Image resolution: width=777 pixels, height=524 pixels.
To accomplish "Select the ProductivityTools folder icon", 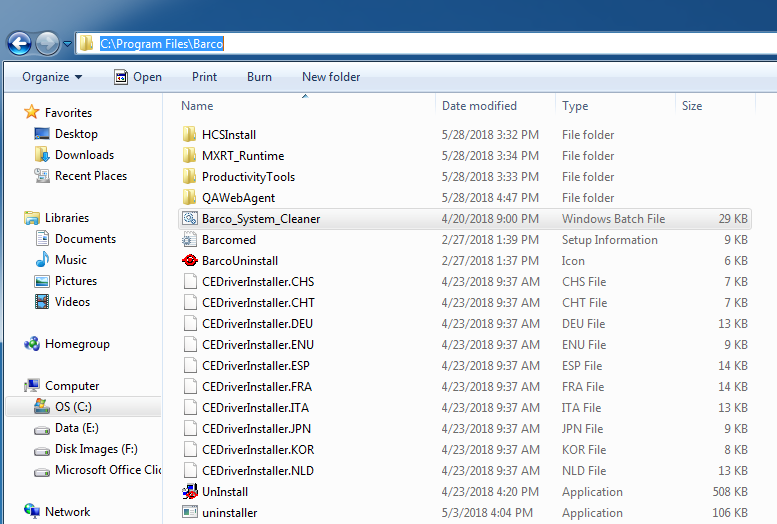I will (x=189, y=176).
